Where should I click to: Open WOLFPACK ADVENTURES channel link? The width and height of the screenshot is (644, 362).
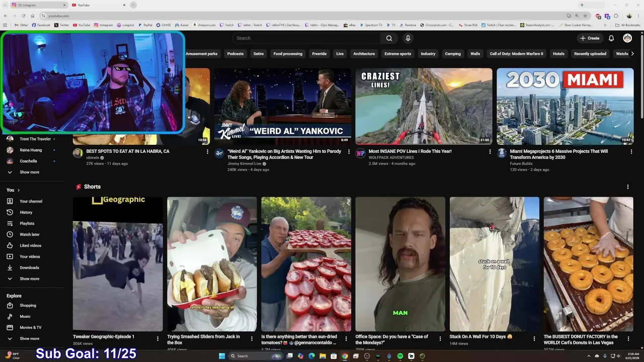click(391, 157)
